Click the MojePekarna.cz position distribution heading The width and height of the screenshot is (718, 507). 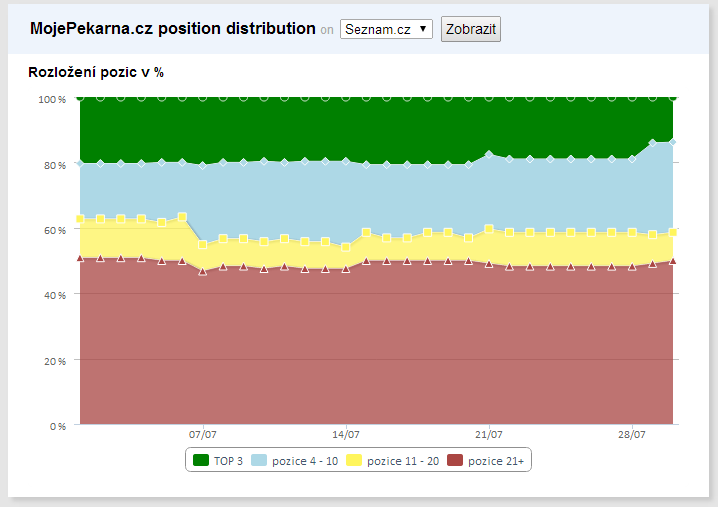point(173,28)
